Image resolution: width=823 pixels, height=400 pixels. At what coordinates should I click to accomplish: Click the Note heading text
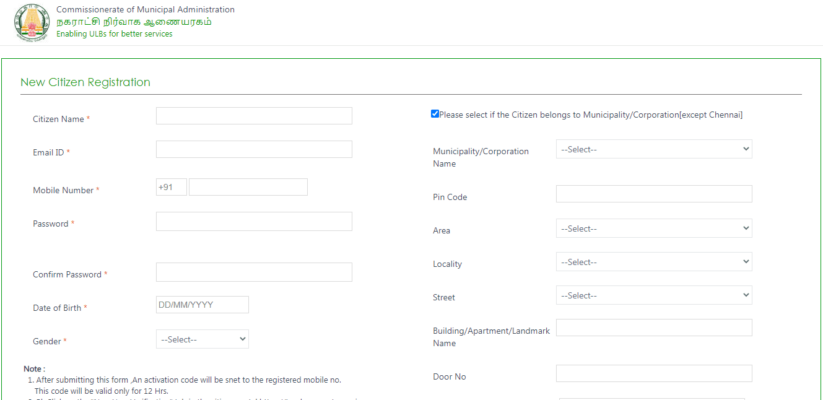pyautogui.click(x=35, y=369)
